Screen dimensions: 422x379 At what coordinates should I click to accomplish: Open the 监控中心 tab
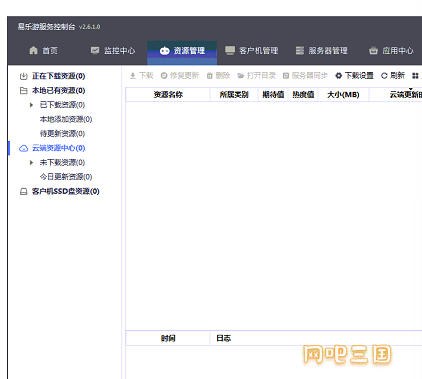113,51
